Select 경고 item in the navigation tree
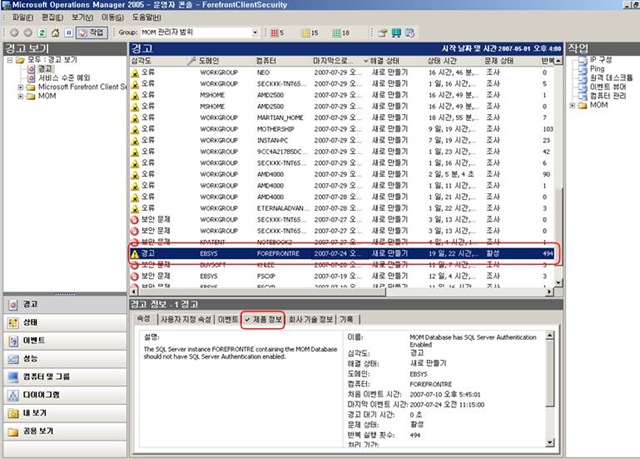 [45, 69]
